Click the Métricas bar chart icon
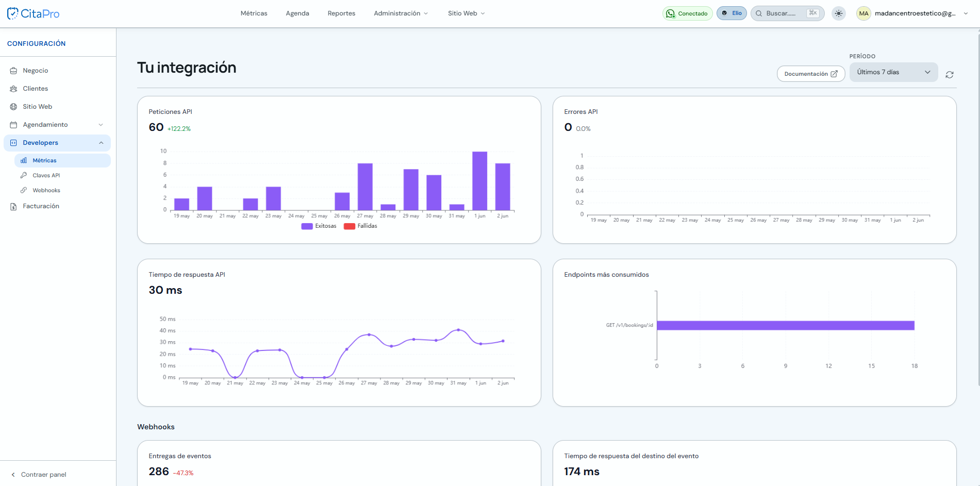 (x=24, y=160)
